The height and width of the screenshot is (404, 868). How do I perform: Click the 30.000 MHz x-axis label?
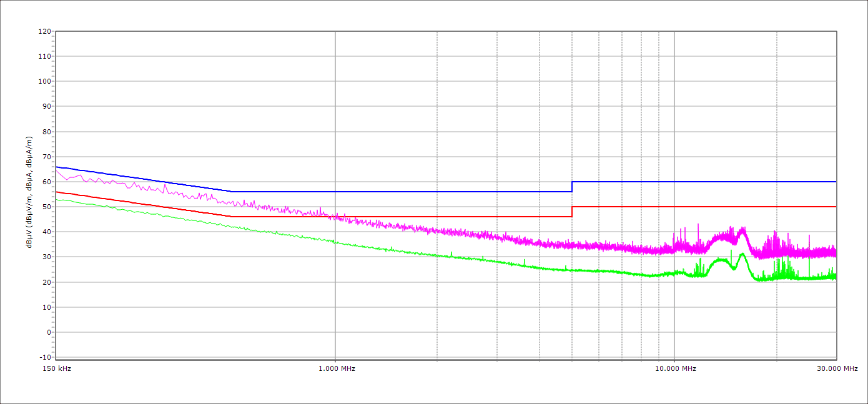pyautogui.click(x=837, y=368)
